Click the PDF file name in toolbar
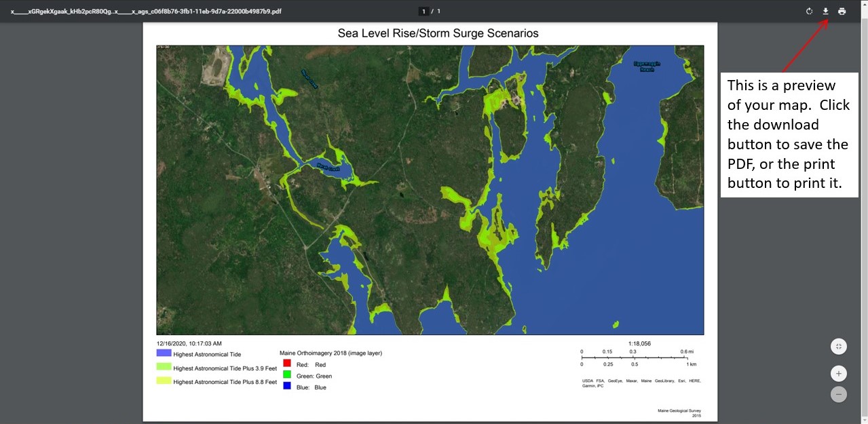The width and height of the screenshot is (868, 424). coord(146,12)
